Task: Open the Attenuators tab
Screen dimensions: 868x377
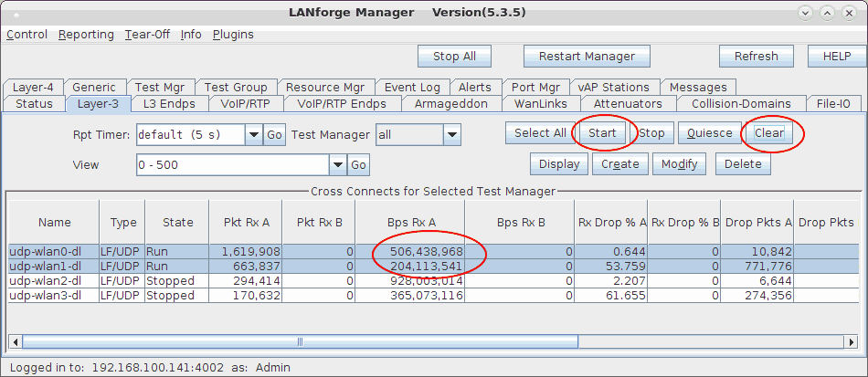Action: pos(628,104)
